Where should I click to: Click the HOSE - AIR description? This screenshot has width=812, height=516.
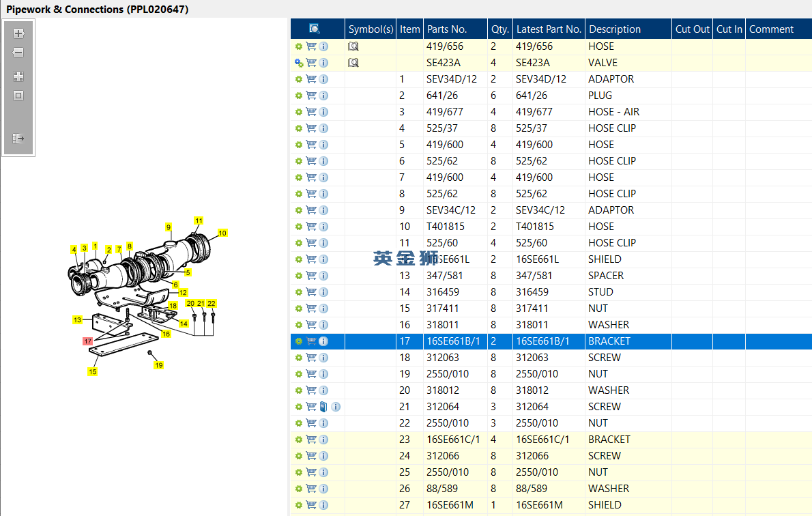(x=613, y=112)
